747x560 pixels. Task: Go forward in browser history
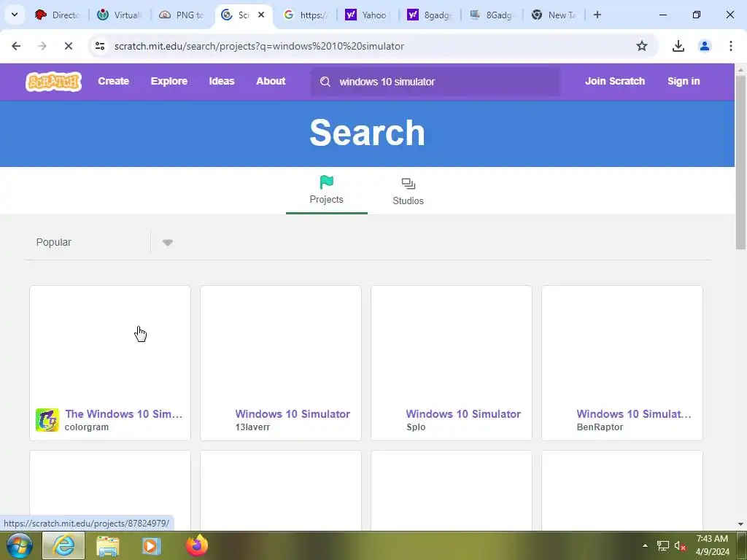[42, 46]
